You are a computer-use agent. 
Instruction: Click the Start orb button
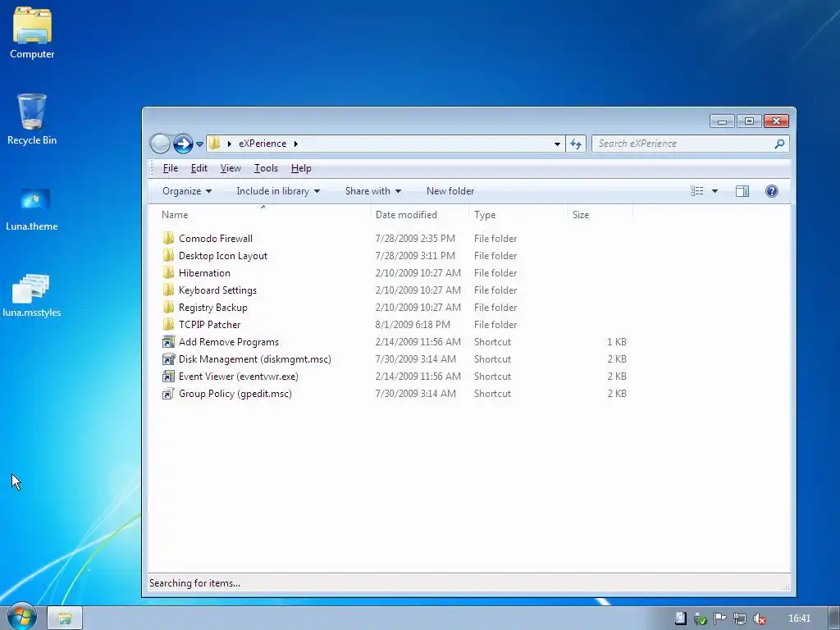[x=21, y=617]
